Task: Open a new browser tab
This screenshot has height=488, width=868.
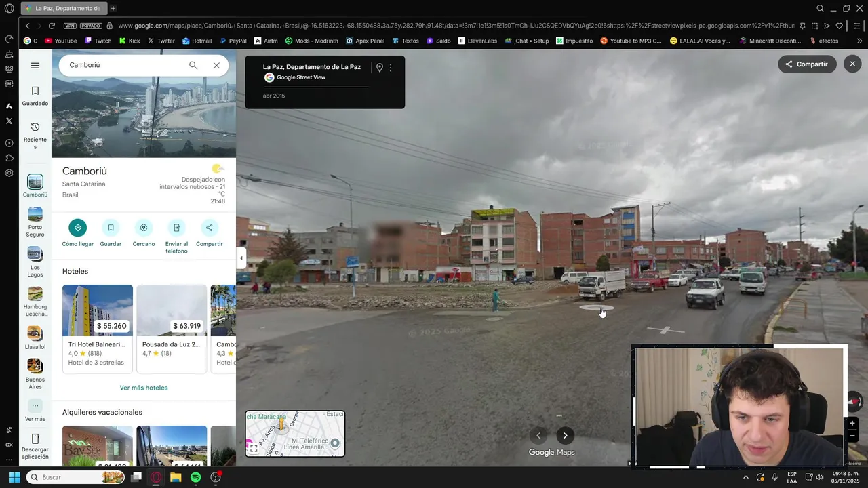Action: pyautogui.click(x=113, y=8)
